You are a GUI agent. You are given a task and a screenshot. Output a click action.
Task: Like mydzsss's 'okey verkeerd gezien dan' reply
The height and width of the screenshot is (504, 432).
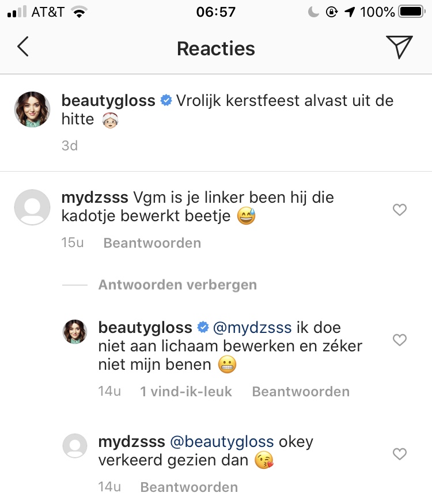[x=399, y=454]
